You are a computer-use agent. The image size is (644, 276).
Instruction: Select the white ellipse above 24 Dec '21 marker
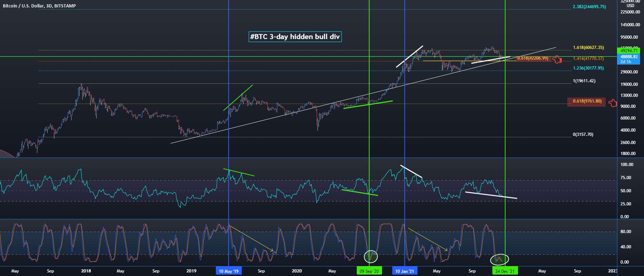[x=500, y=260]
